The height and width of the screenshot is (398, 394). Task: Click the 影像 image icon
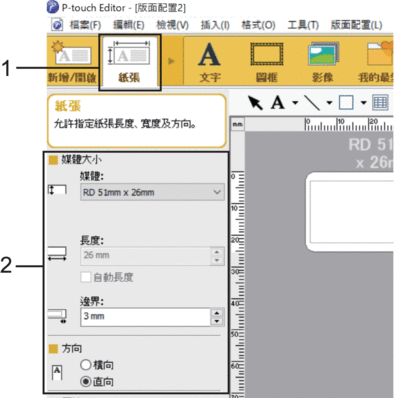pos(323,62)
